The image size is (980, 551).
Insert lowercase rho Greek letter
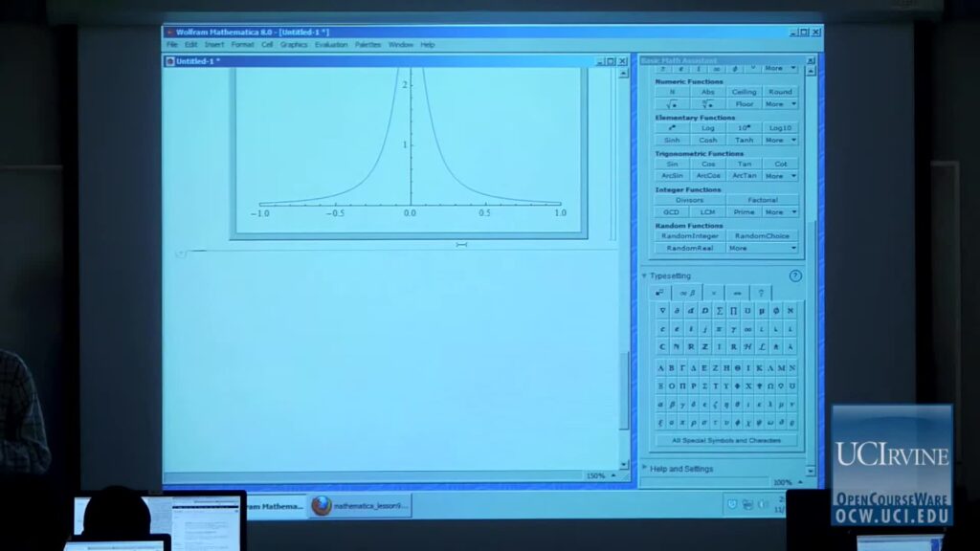coord(693,422)
